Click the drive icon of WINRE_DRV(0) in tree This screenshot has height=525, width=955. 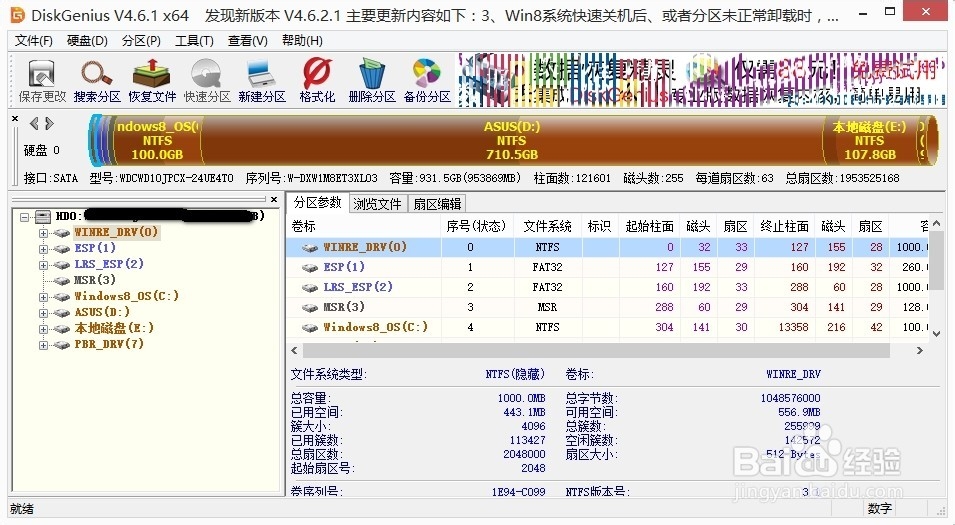pyautogui.click(x=62, y=233)
